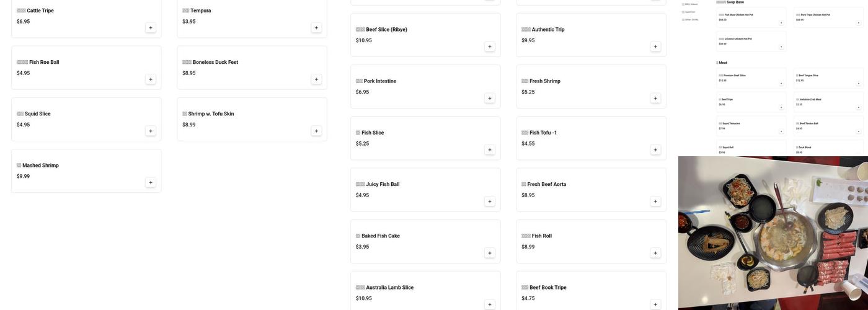Viewport: 868px width, 310px height.
Task: Add Fish Roll with its plus button
Action: click(655, 253)
